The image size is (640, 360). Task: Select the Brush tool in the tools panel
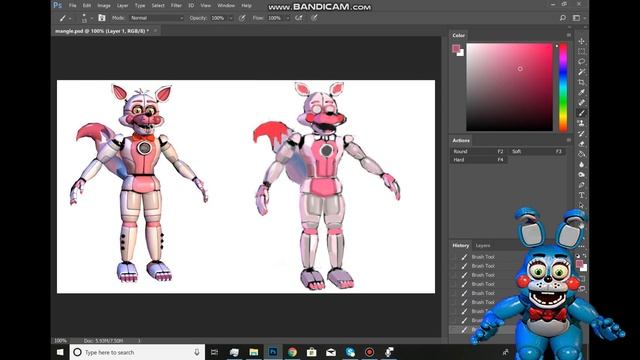(581, 113)
